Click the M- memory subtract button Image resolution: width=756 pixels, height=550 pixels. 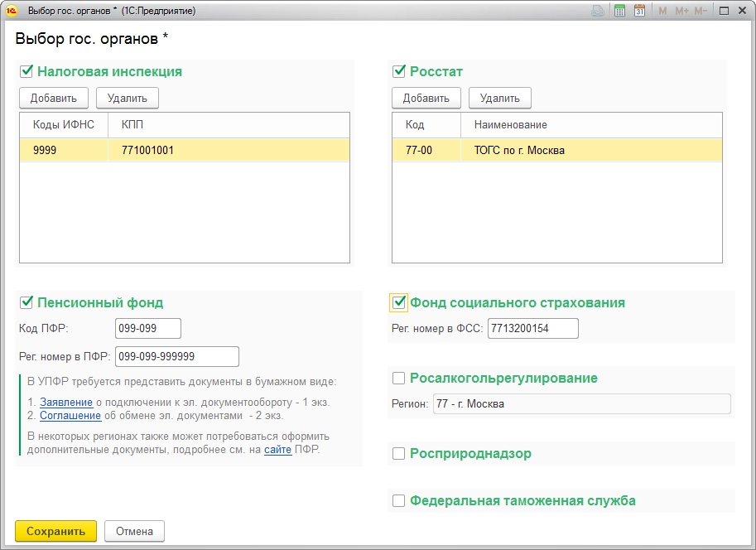701,11
